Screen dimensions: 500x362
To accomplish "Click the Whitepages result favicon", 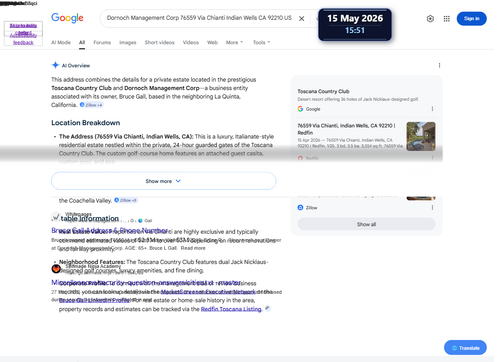I will (56, 217).
